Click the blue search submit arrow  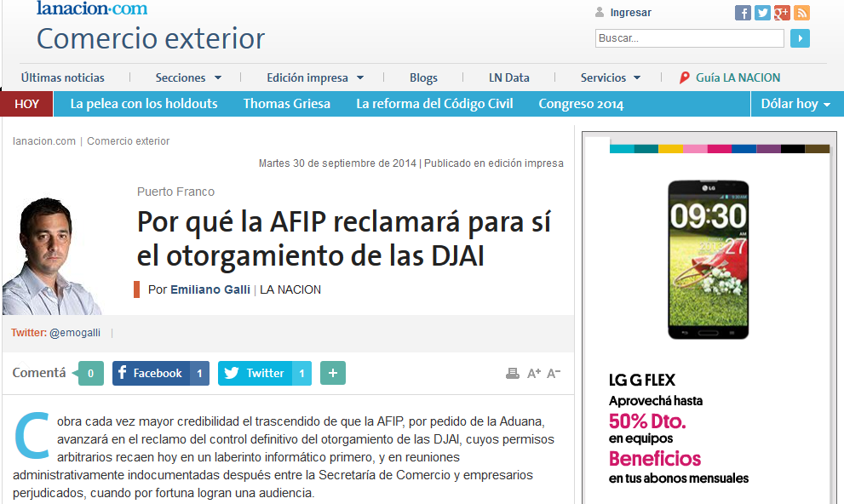click(800, 38)
